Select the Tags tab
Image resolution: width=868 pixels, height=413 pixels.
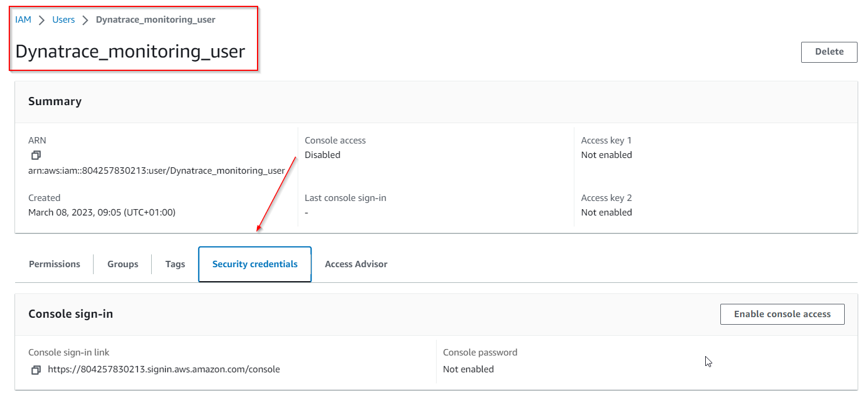pos(175,264)
